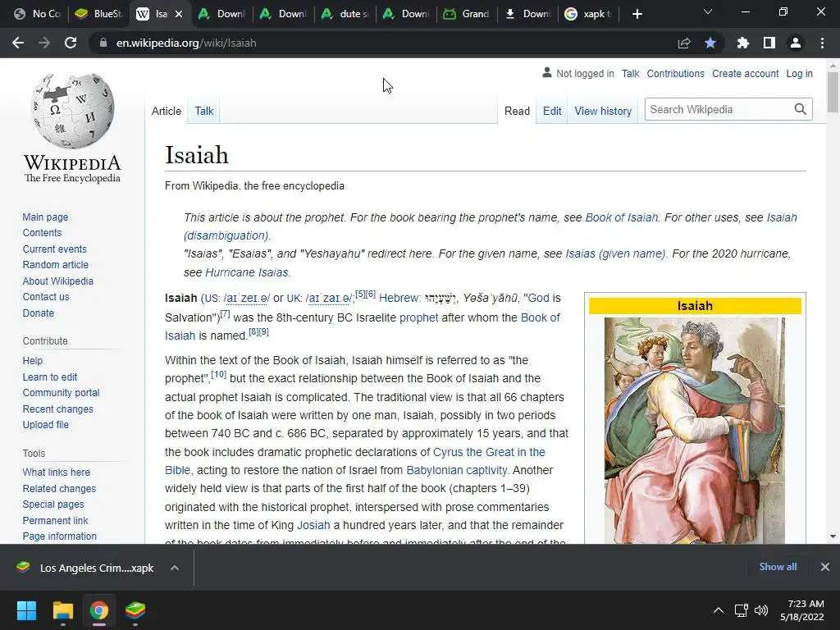The image size is (840, 630).
Task: Click the Chrome taskbar icon
Action: click(99, 610)
